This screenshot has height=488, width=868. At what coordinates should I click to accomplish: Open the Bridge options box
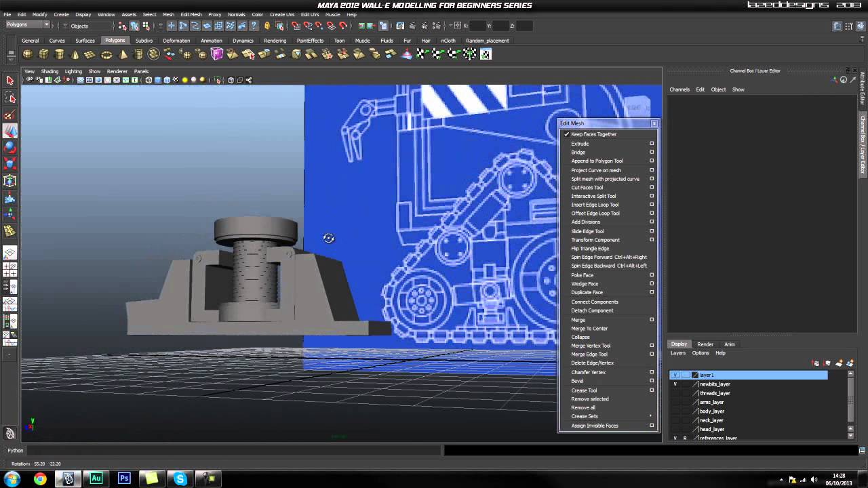click(652, 152)
